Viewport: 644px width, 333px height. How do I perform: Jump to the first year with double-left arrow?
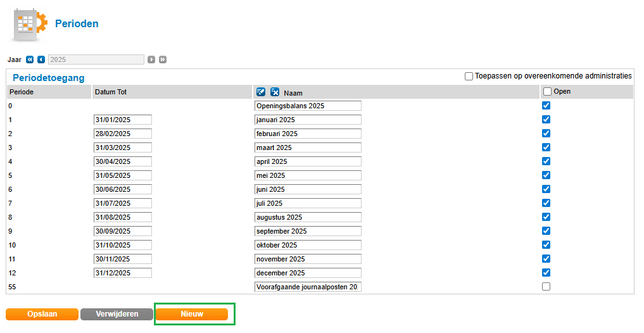point(29,60)
